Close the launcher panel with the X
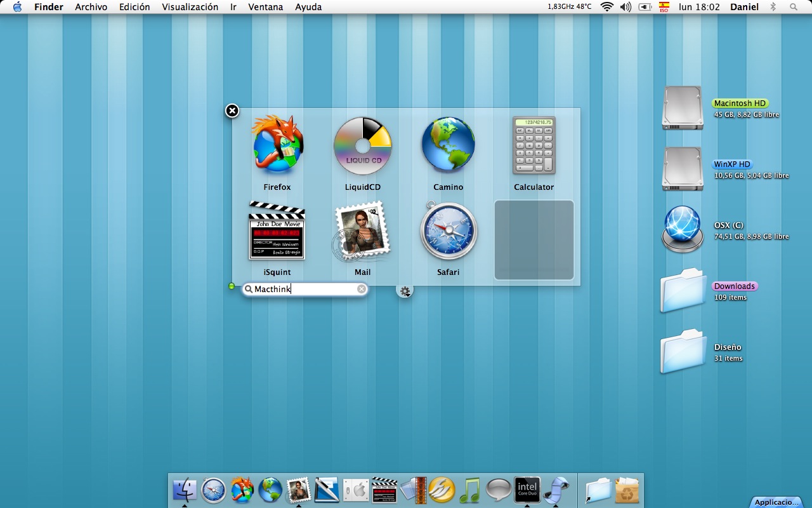The width and height of the screenshot is (812, 508). (232, 110)
